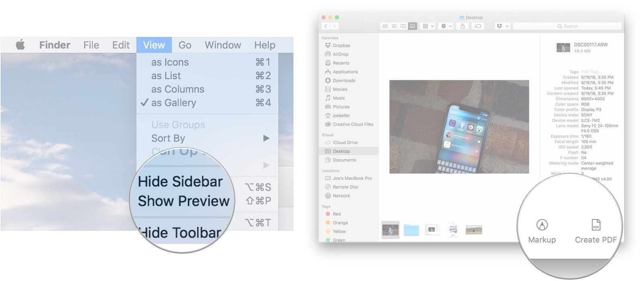Toggle Show Preview in the View menu
644x281 pixels.
184,201
